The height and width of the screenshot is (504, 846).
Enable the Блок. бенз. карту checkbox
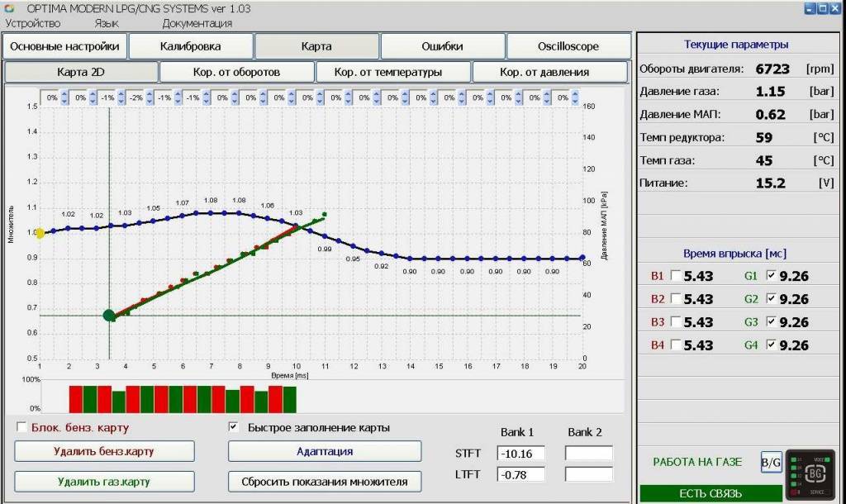[21, 428]
